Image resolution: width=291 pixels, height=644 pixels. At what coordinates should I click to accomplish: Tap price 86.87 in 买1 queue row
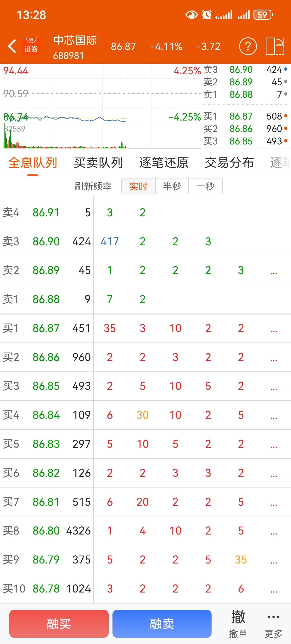46,328
